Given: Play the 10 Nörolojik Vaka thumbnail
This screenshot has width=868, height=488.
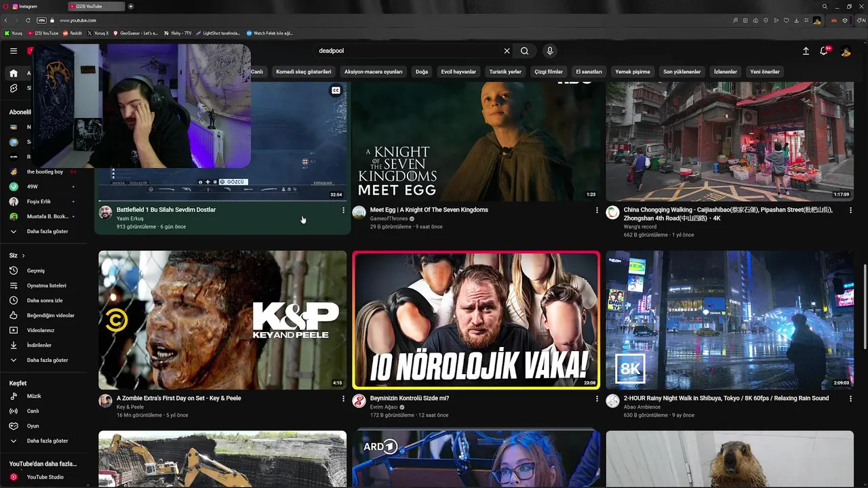Looking at the screenshot, I should pos(476,320).
